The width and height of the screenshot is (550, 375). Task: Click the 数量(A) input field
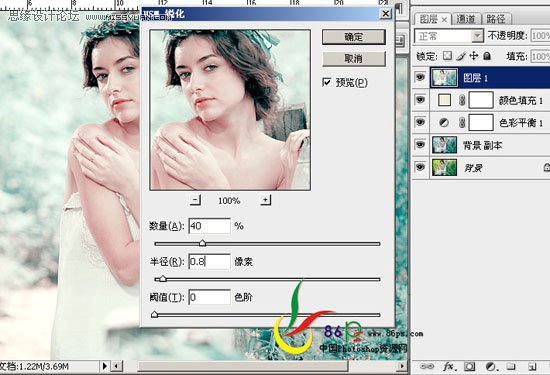point(209,226)
